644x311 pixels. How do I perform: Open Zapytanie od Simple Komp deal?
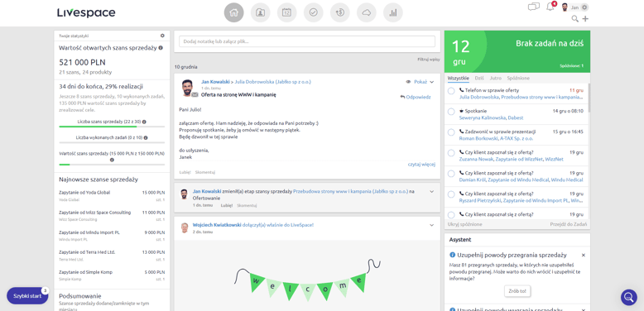(85, 272)
